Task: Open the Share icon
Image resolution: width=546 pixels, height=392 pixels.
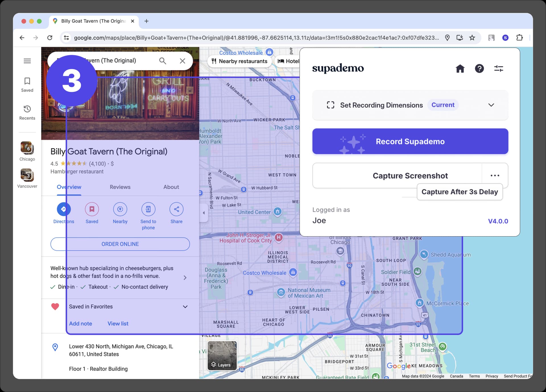Action: 176,209
